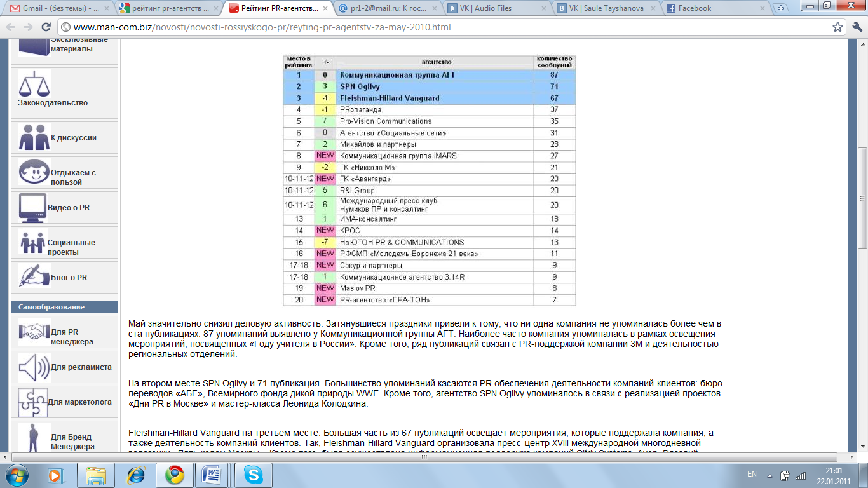
Task: Open Windows Explorer folder in taskbar
Action: point(96,475)
